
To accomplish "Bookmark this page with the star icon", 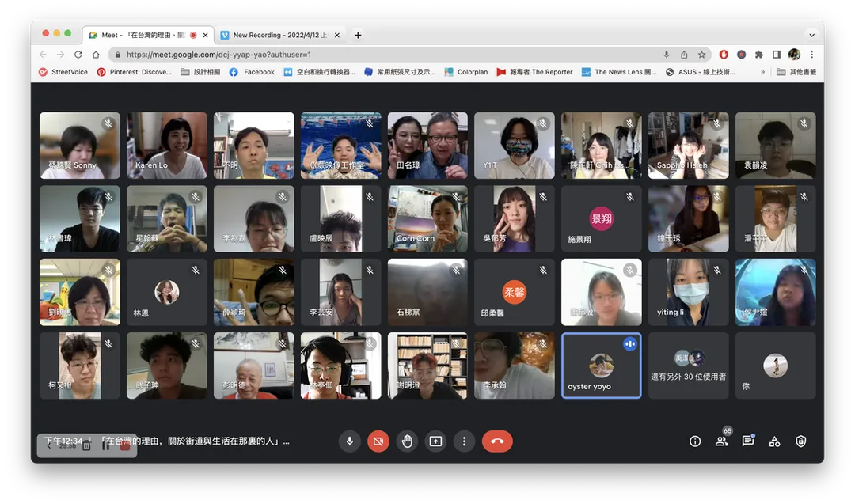I will (x=701, y=55).
